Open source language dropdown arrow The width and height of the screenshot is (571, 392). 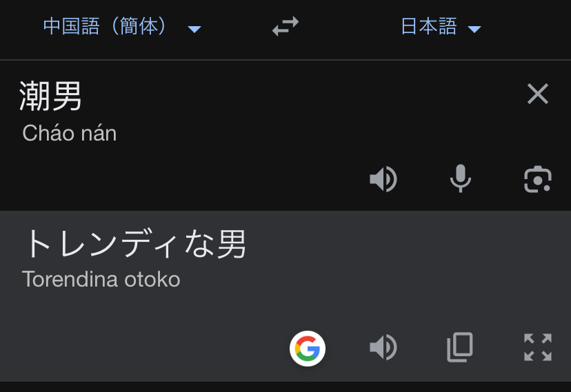pyautogui.click(x=194, y=29)
